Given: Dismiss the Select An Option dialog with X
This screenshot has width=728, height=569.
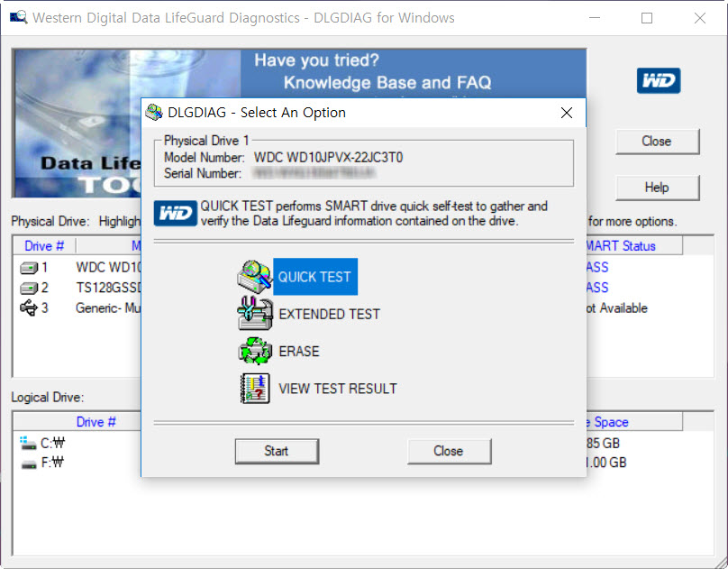Looking at the screenshot, I should pos(566,113).
